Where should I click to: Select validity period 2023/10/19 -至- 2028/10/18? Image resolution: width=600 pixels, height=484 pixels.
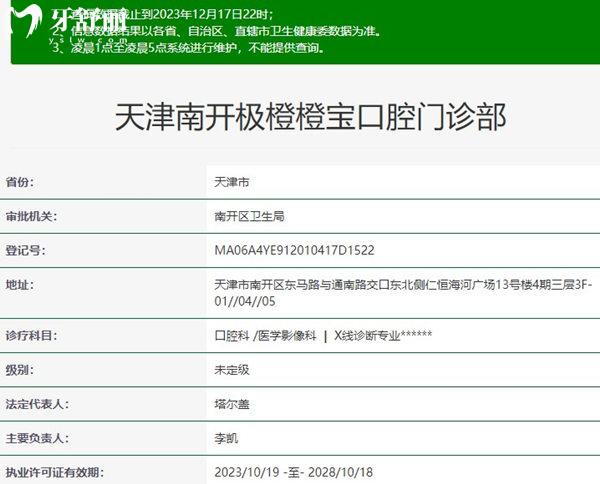[x=293, y=472]
